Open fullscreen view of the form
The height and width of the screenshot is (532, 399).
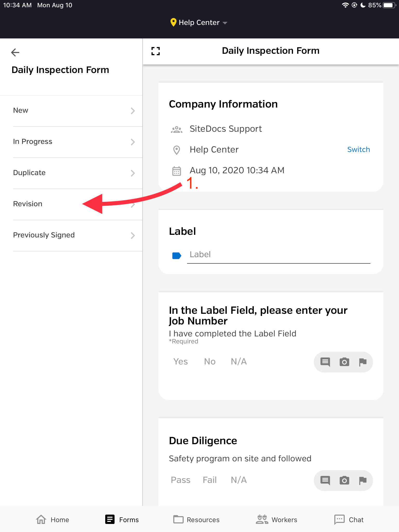point(156,51)
